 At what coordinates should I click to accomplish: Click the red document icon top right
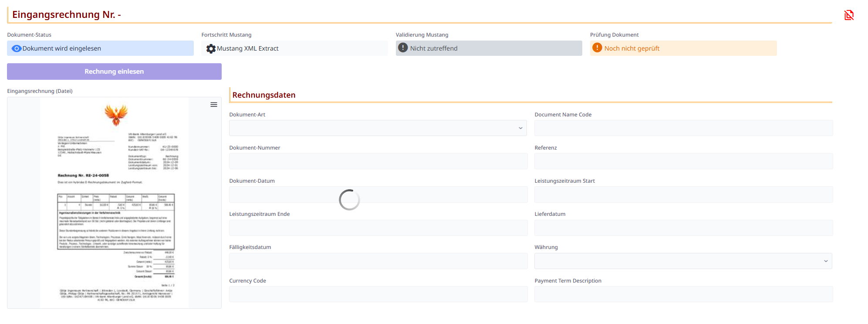click(x=849, y=15)
